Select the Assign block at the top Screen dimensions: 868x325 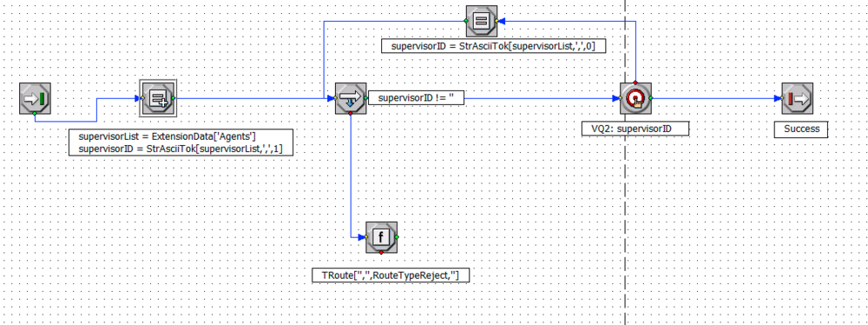481,21
